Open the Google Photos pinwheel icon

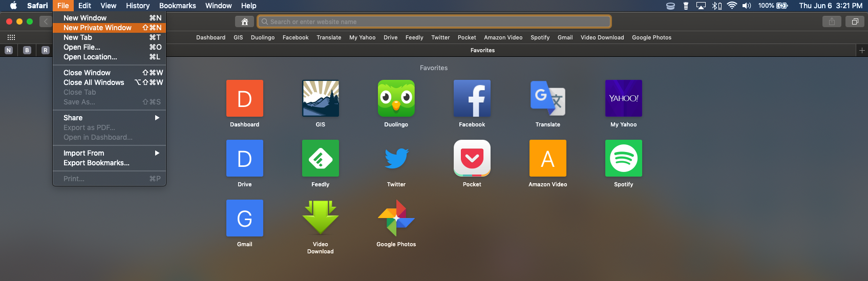[396, 218]
